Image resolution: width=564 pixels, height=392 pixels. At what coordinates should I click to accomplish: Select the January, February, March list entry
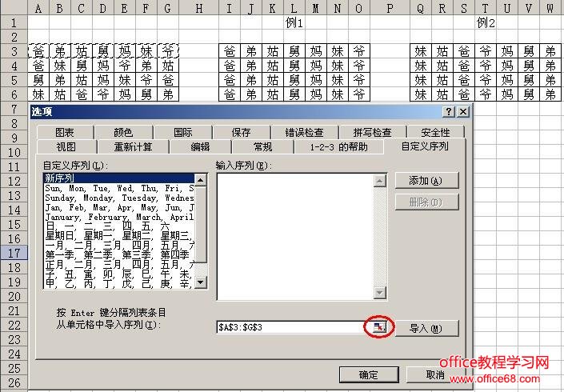[x=119, y=217]
